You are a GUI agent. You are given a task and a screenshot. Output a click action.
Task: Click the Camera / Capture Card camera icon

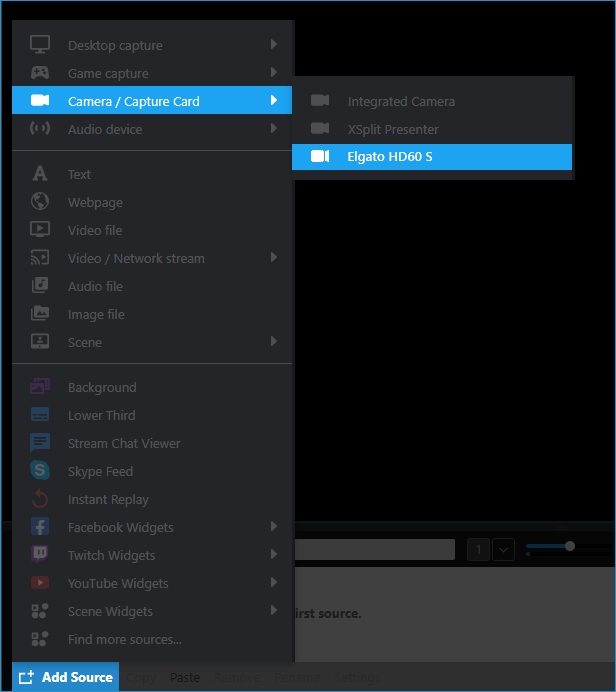40,100
